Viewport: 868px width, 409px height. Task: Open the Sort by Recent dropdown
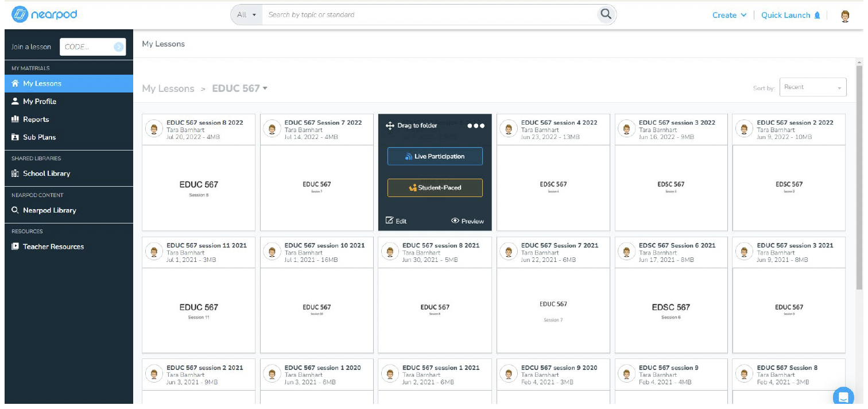pos(813,87)
